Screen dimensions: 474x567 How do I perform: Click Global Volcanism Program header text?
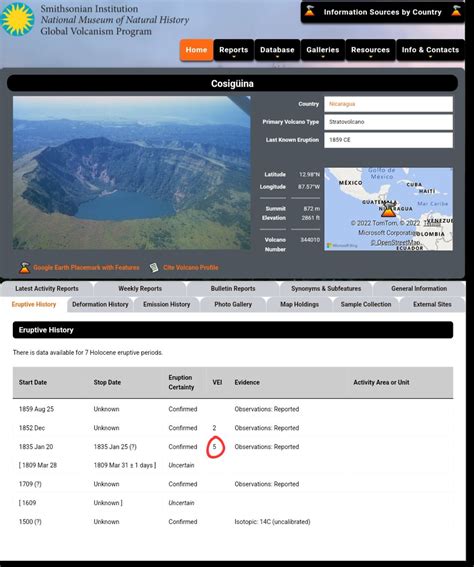point(96,31)
